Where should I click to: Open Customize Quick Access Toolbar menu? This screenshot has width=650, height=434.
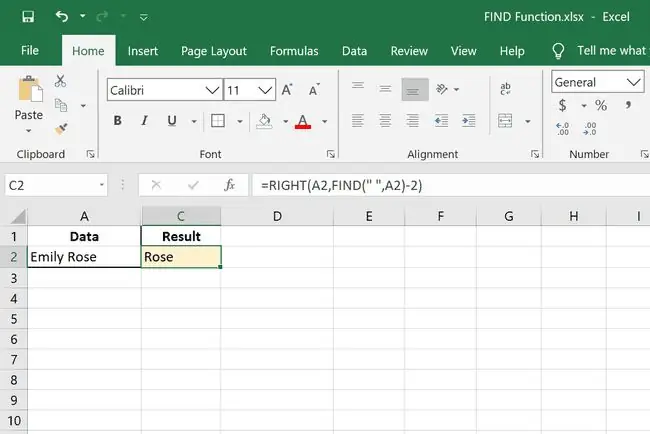pyautogui.click(x=143, y=17)
